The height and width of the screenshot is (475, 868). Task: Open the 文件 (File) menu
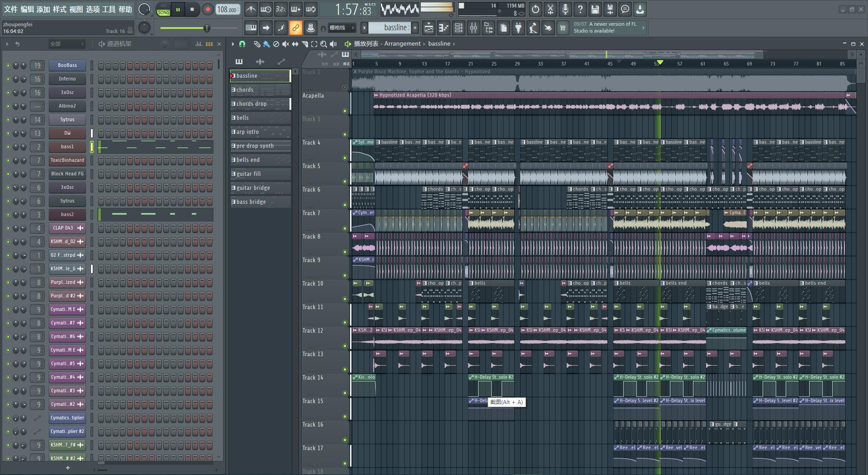pyautogui.click(x=11, y=9)
